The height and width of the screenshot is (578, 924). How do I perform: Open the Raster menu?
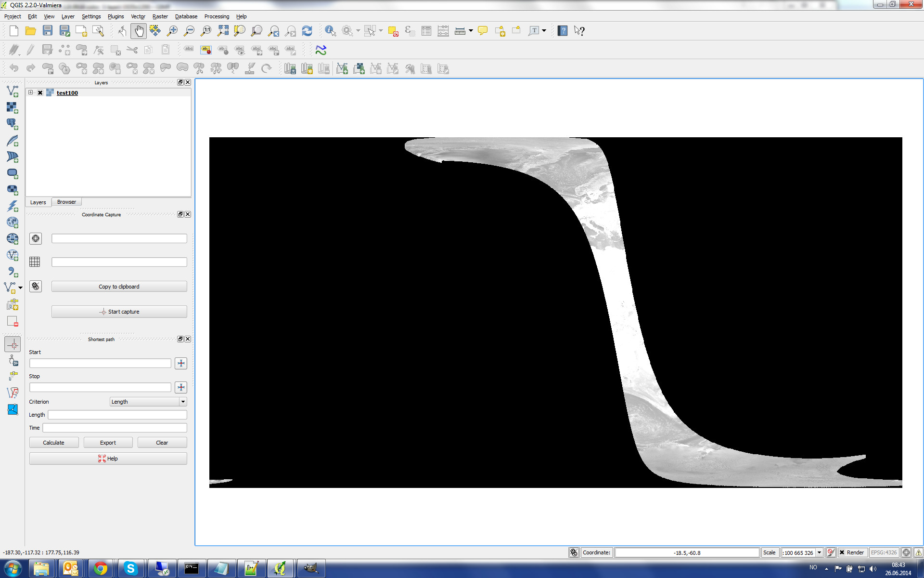pos(160,16)
